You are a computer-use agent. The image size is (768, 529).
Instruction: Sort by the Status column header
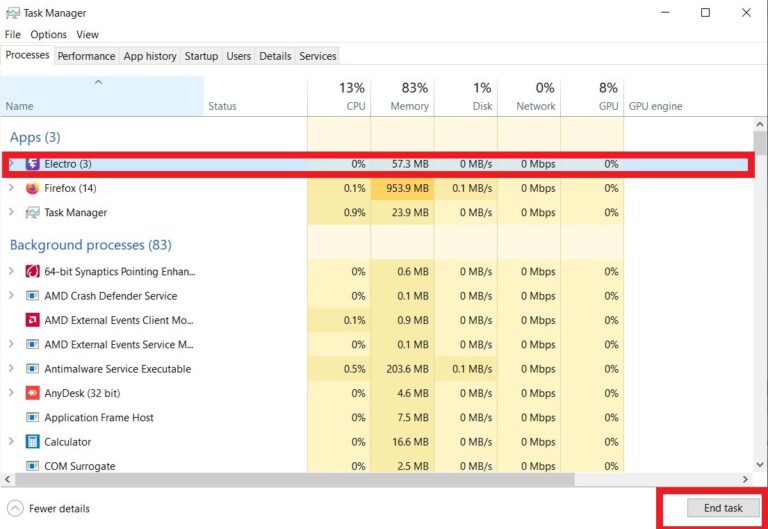pyautogui.click(x=255, y=96)
